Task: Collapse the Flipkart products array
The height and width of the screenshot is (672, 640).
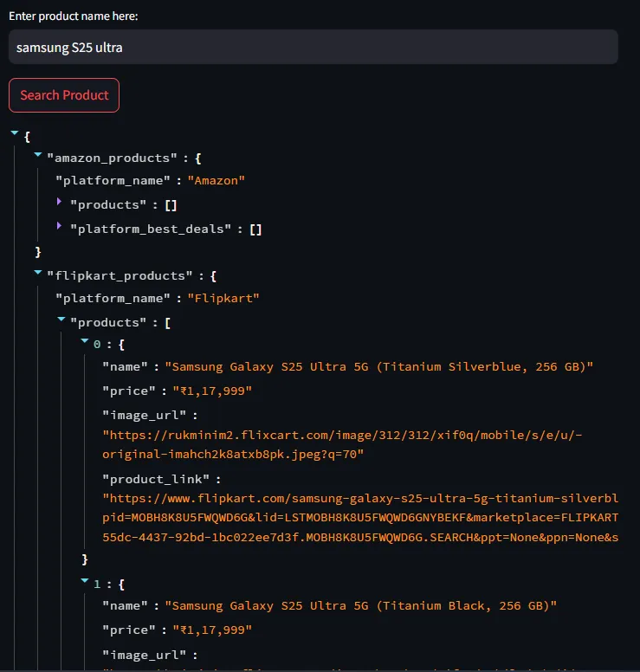Action: [x=61, y=320]
